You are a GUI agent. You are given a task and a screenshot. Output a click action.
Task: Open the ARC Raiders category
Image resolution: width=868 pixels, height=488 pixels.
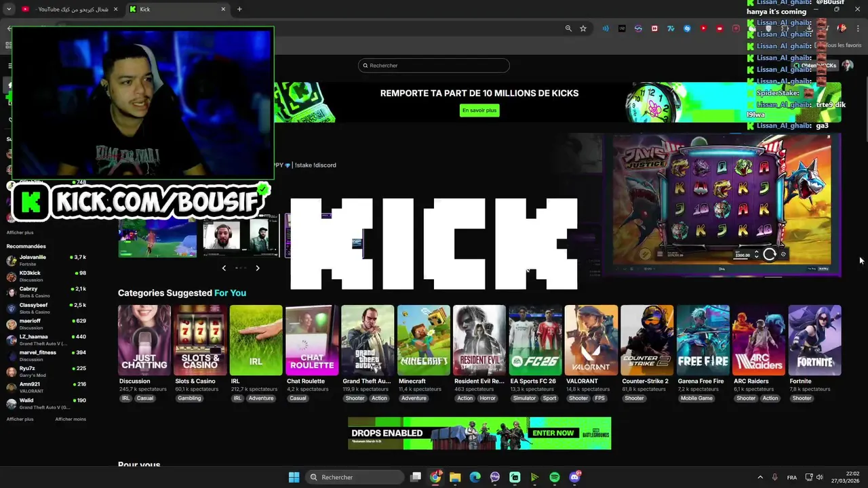click(759, 340)
